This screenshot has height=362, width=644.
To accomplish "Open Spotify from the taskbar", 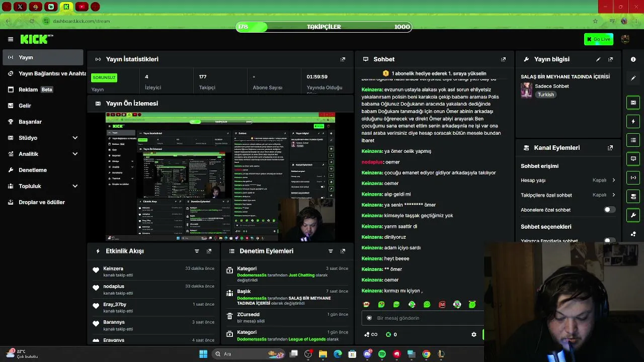I will (x=382, y=354).
